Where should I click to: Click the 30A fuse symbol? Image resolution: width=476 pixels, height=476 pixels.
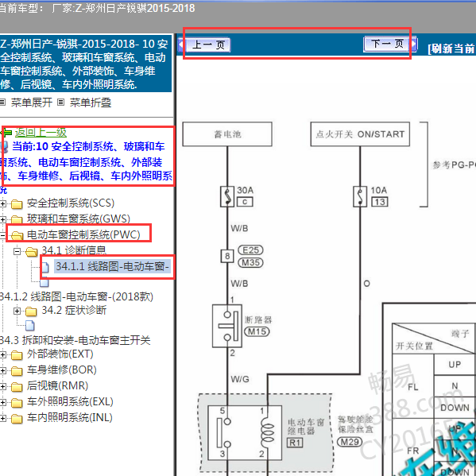click(x=227, y=196)
